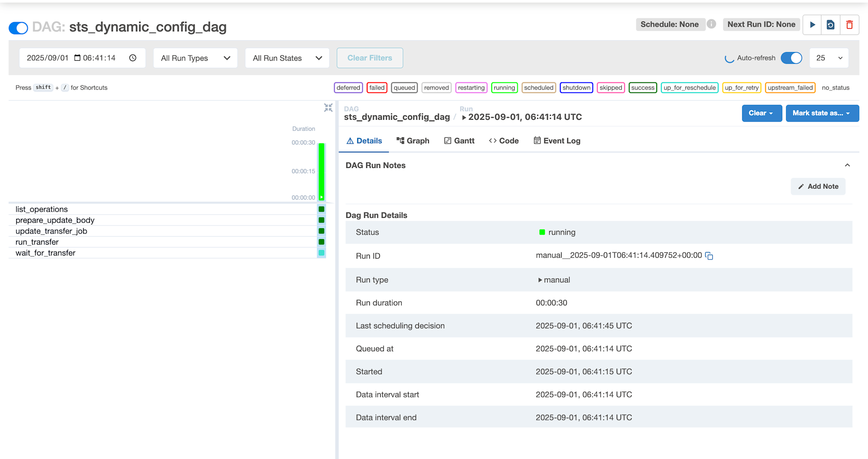Click the no_status legend label
The height and width of the screenshot is (459, 868).
(835, 88)
